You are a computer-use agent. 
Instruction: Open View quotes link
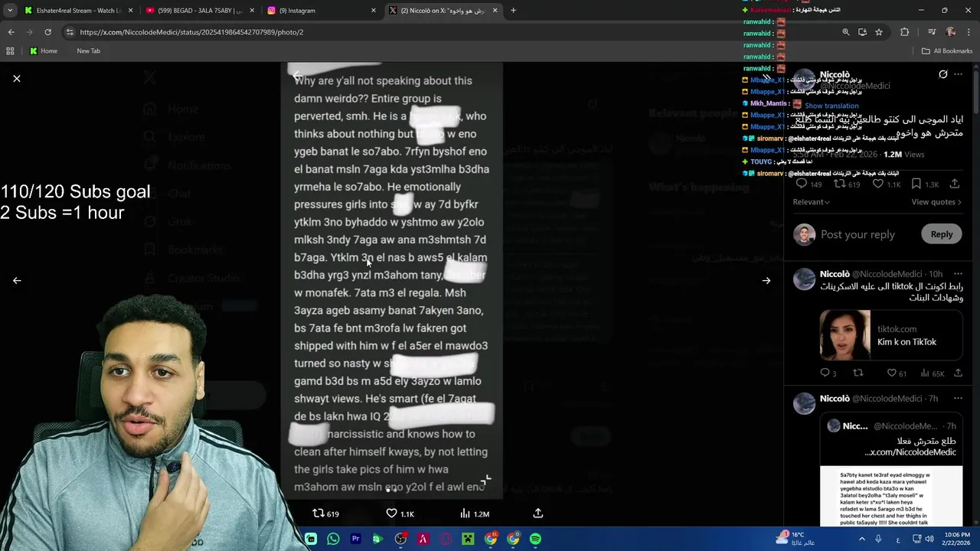[x=936, y=202]
